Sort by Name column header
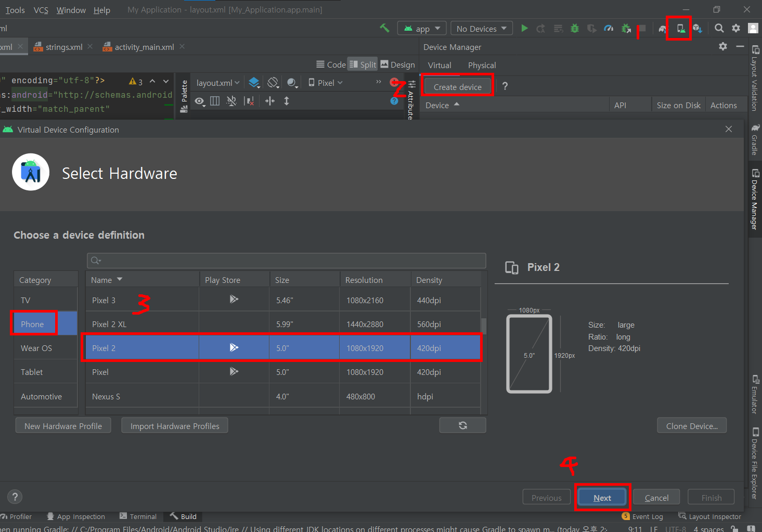Viewport: 762px width, 532px height. pos(142,280)
